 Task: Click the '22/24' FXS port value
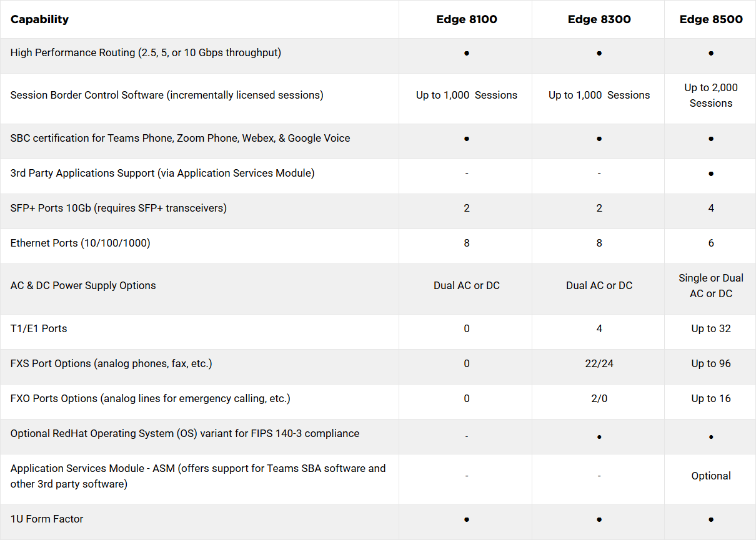(599, 364)
